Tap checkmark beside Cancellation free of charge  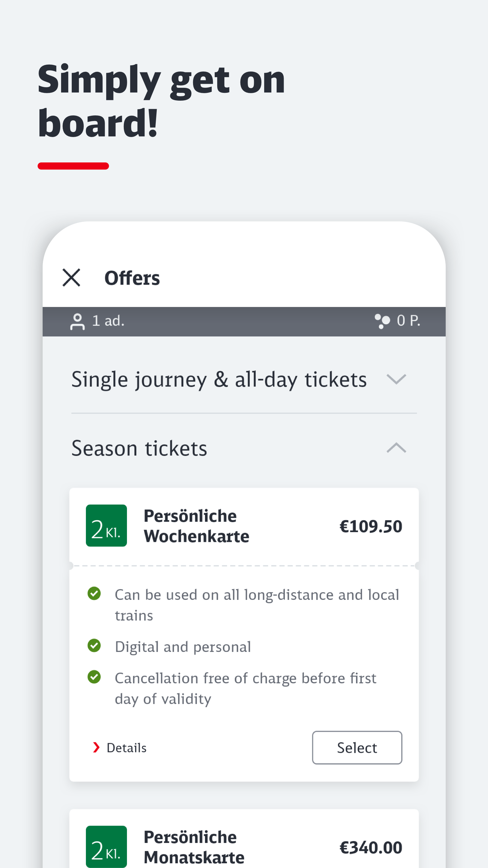(x=94, y=677)
